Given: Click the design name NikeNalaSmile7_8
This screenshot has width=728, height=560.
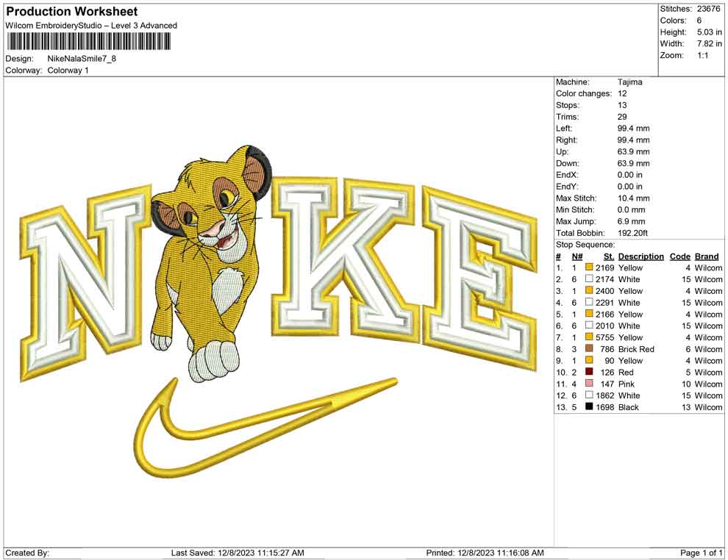Looking at the screenshot, I should 82,59.
